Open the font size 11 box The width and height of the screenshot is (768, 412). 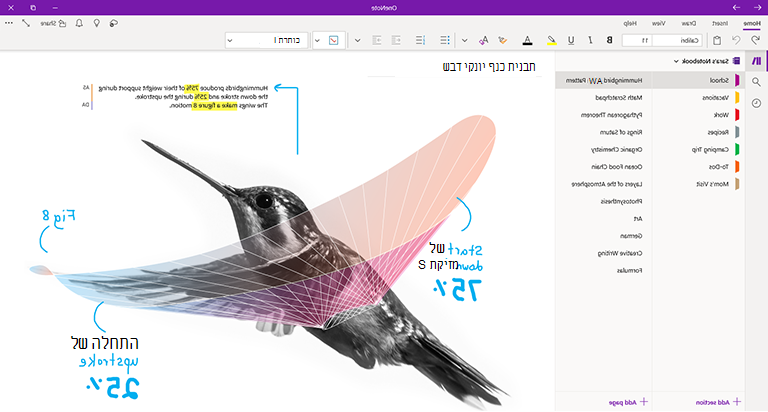pyautogui.click(x=638, y=40)
